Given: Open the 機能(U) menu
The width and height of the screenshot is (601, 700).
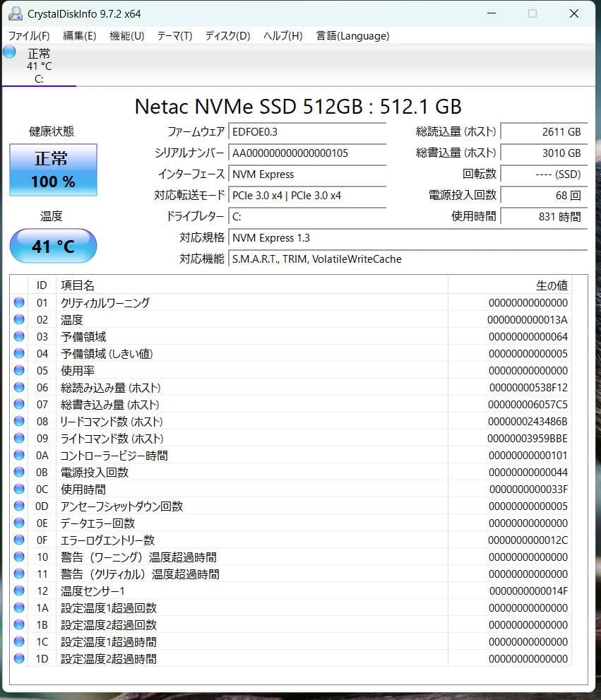Looking at the screenshot, I should tap(127, 35).
